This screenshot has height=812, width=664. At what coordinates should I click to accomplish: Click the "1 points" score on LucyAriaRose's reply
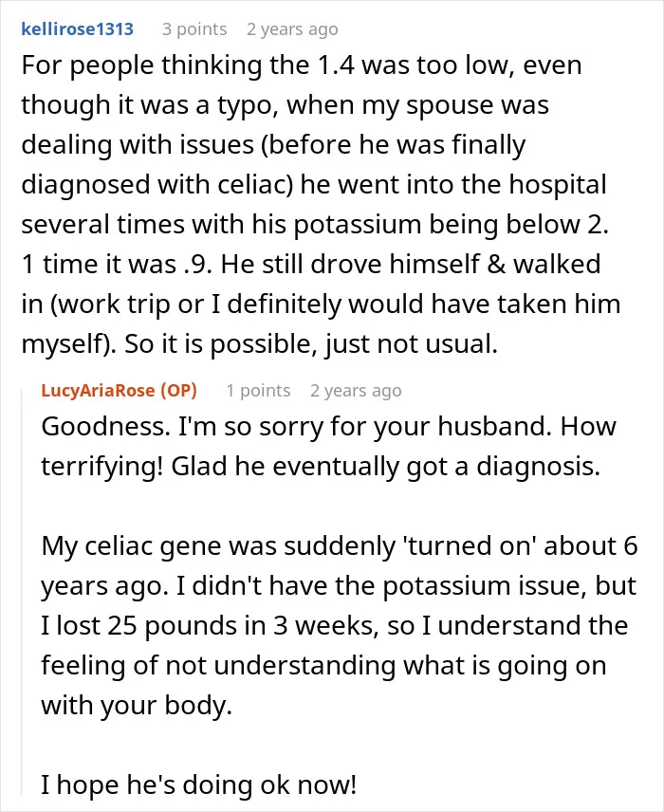[x=258, y=390]
